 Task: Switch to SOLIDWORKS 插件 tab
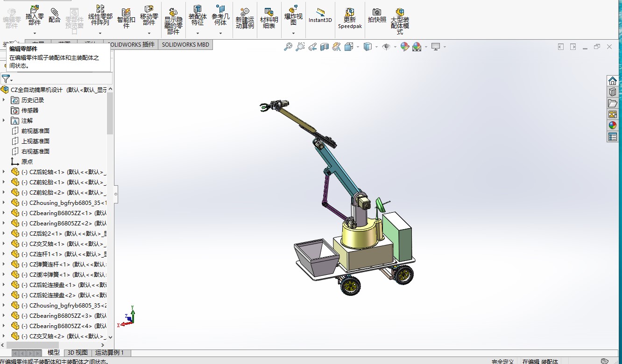coord(131,44)
